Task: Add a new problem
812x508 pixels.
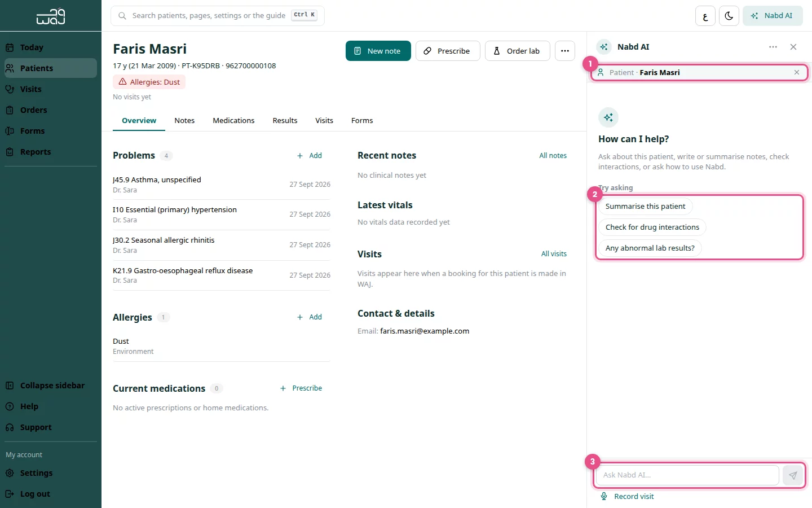Action: 310,156
